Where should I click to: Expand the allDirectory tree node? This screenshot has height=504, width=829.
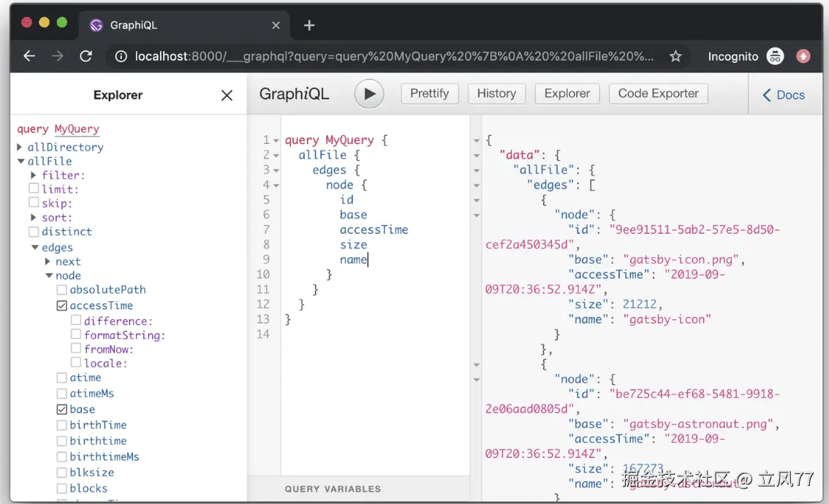point(20,147)
